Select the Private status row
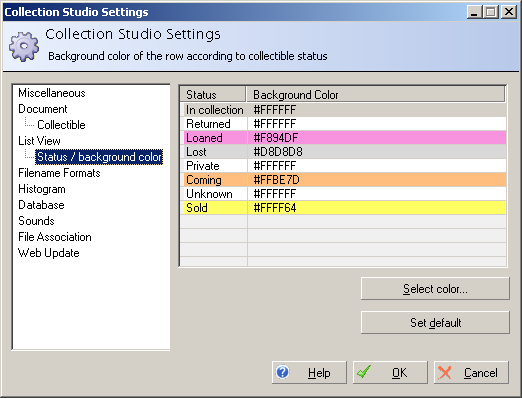522x398 pixels. tap(343, 166)
